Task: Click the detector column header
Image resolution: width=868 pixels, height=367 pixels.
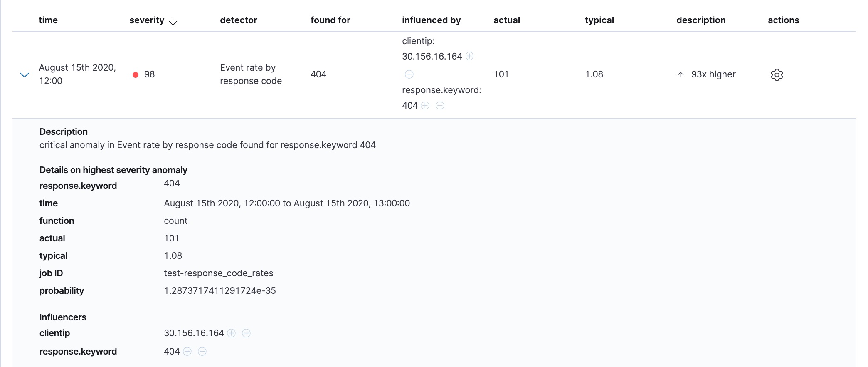Action: point(238,20)
